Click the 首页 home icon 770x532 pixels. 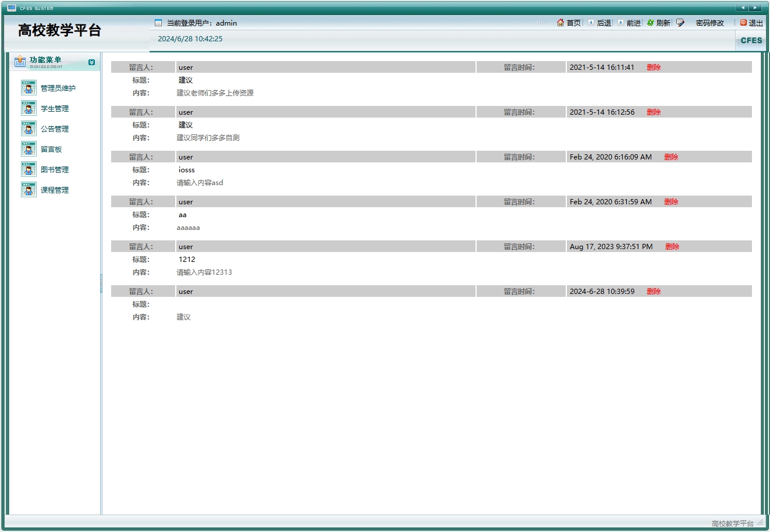pyautogui.click(x=559, y=22)
